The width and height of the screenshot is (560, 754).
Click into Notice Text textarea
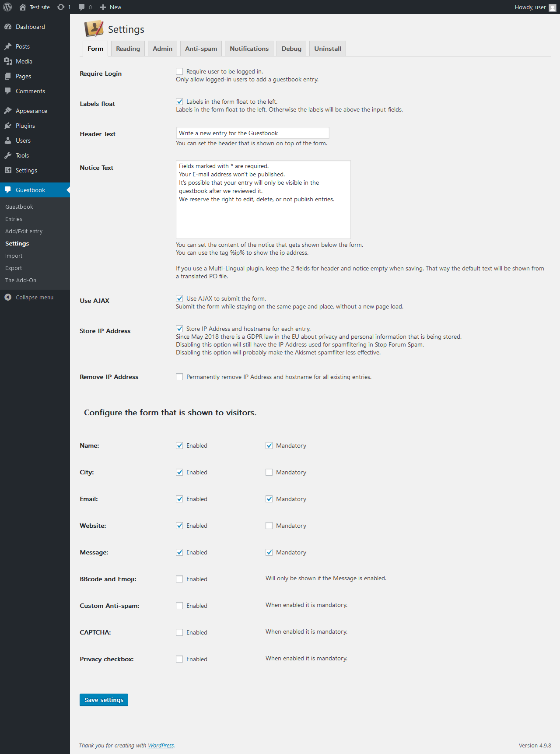click(263, 200)
